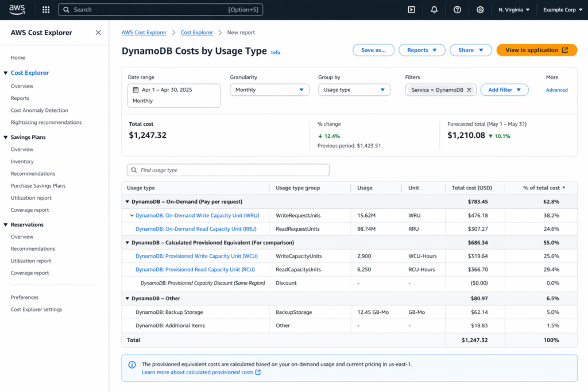The width and height of the screenshot is (588, 392).
Task: Open the AWS services grid menu
Action: pyautogui.click(x=45, y=9)
